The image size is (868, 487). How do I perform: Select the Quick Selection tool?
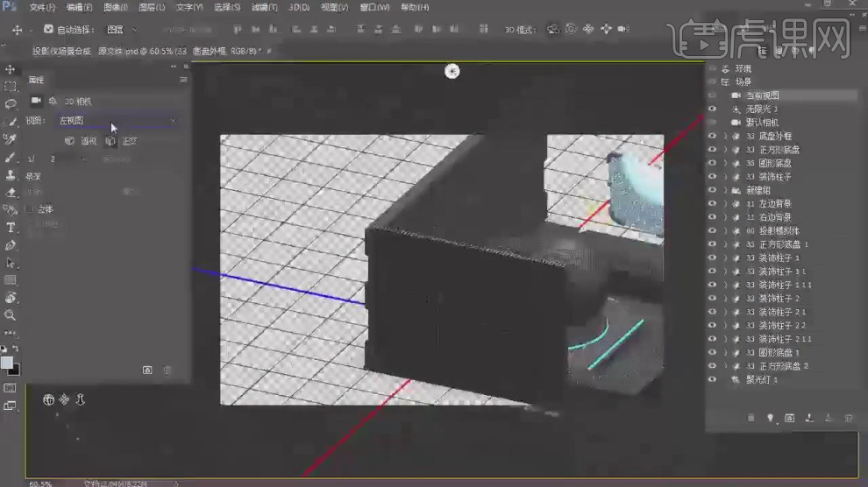(10, 122)
